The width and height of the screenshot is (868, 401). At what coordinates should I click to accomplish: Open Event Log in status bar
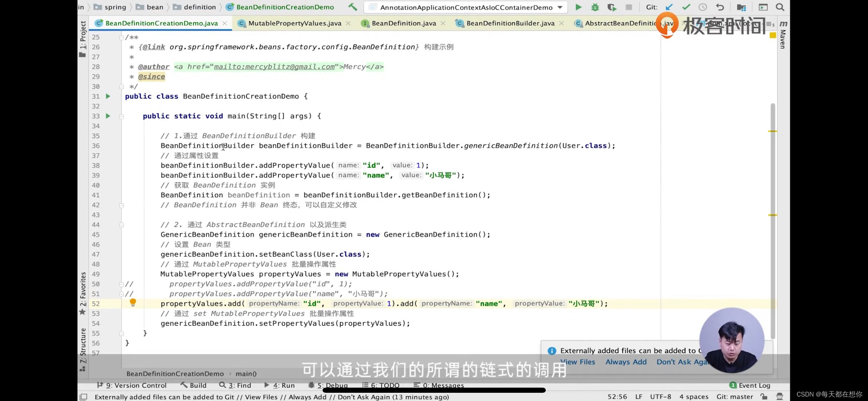click(750, 385)
